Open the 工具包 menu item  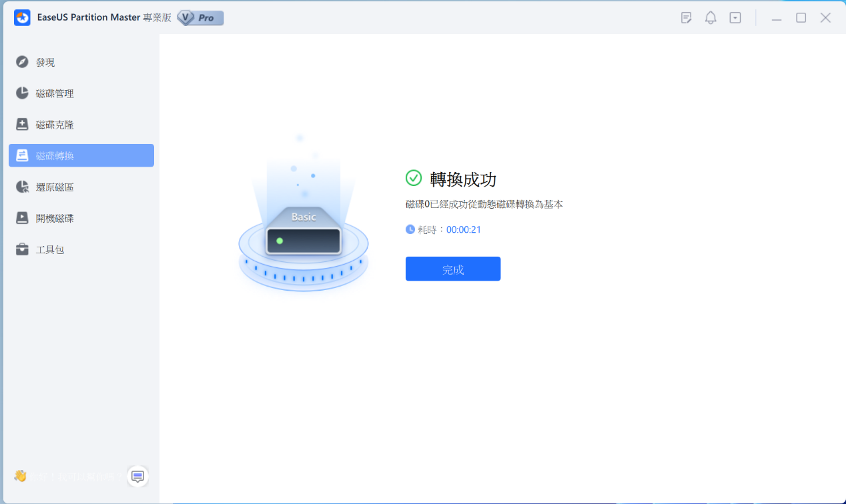tap(81, 249)
